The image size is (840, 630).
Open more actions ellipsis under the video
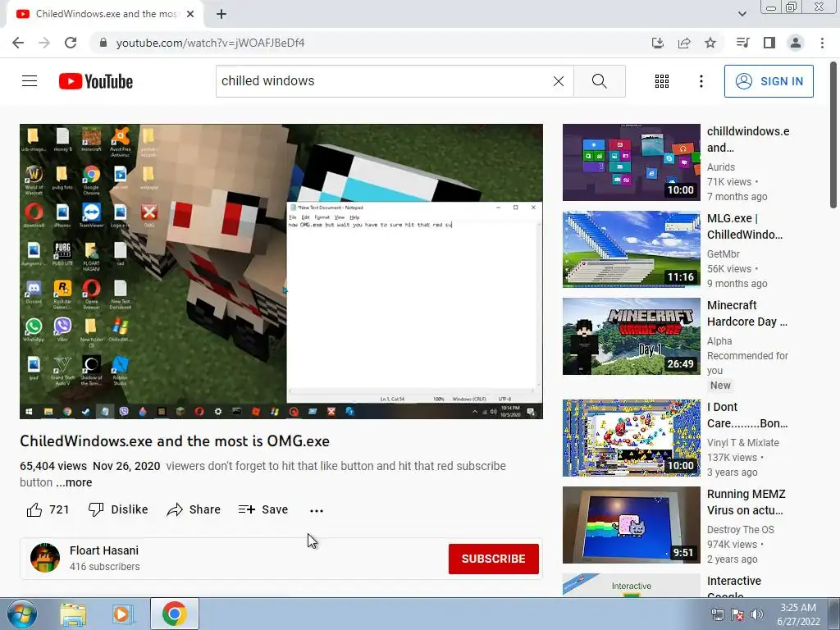(x=317, y=510)
